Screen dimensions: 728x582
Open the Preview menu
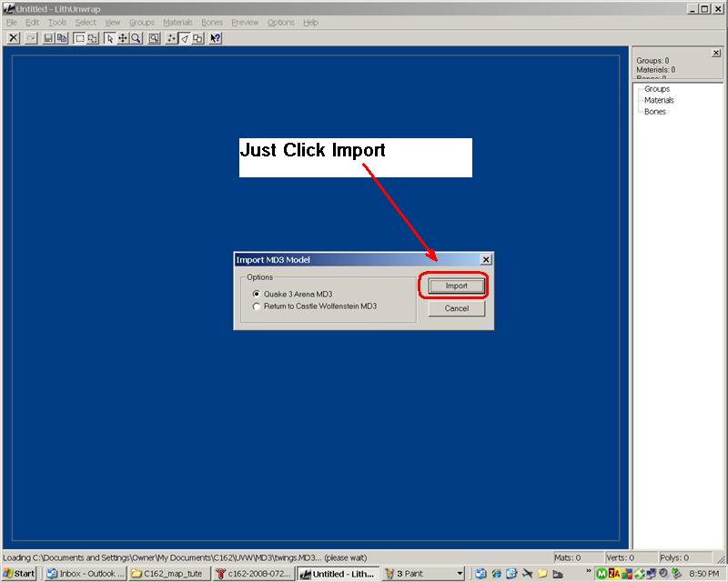pos(245,22)
